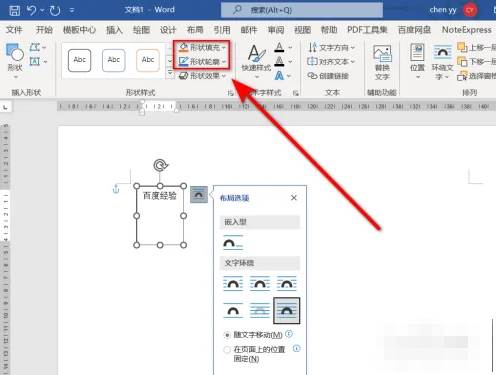Click the bottom-right handle of the text box

click(x=183, y=245)
